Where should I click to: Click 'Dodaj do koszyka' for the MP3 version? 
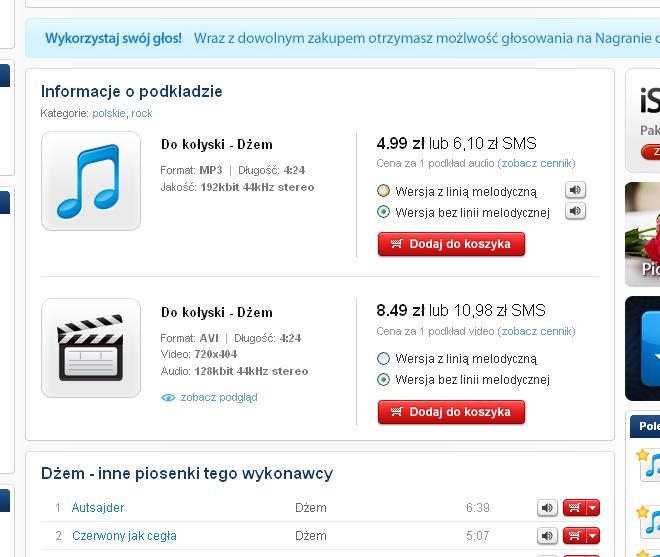[x=451, y=244]
